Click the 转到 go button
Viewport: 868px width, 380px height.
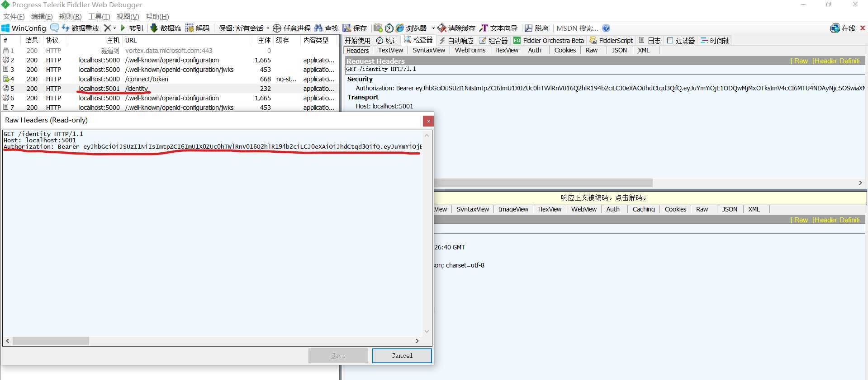(x=132, y=28)
